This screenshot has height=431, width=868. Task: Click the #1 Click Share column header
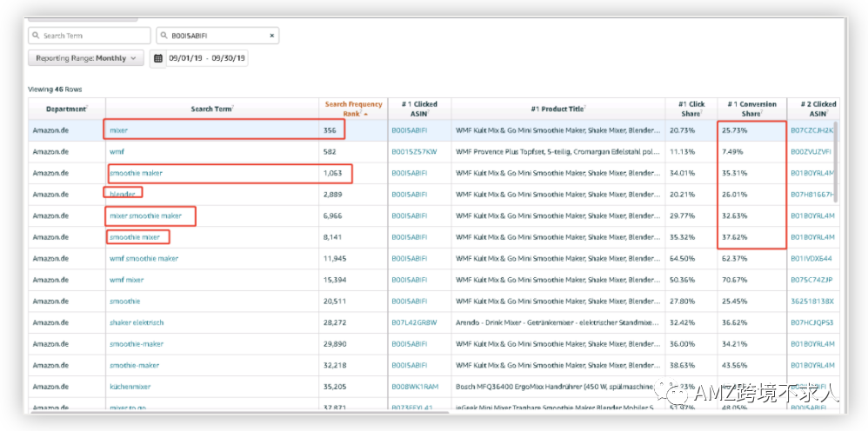coord(691,109)
